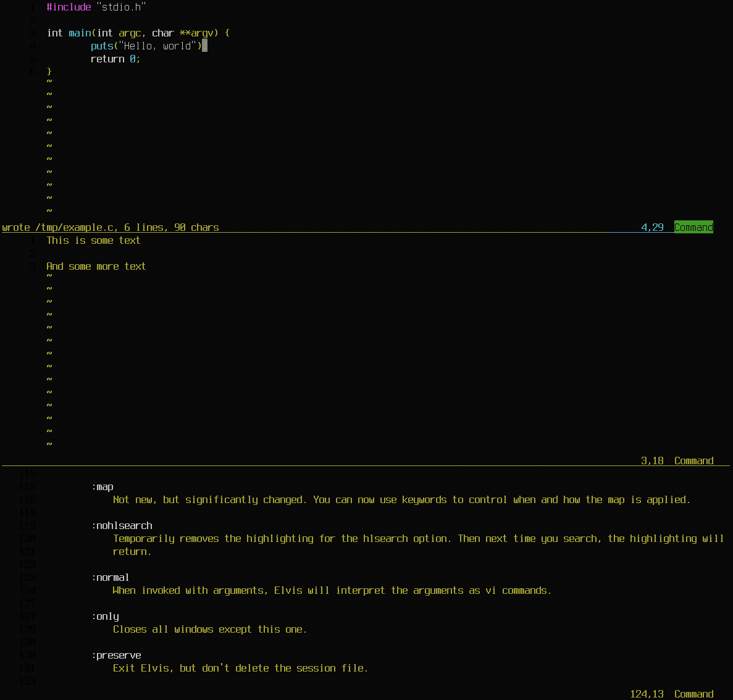Click 'Closes all windows except this one.'

[x=210, y=630]
